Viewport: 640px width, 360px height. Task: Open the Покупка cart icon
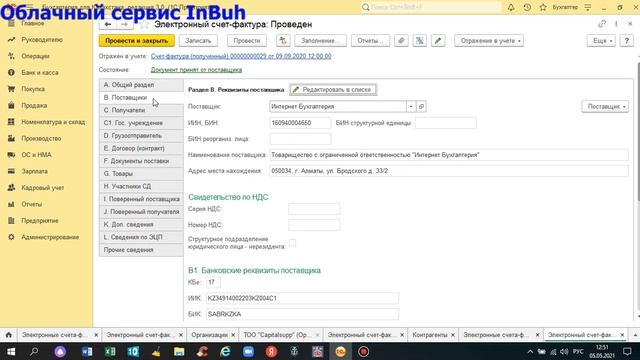(11, 89)
